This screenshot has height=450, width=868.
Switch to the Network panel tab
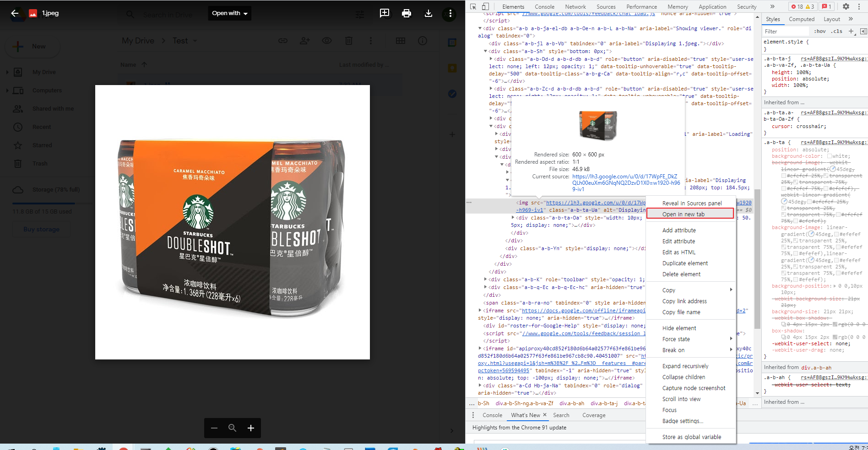(x=575, y=7)
